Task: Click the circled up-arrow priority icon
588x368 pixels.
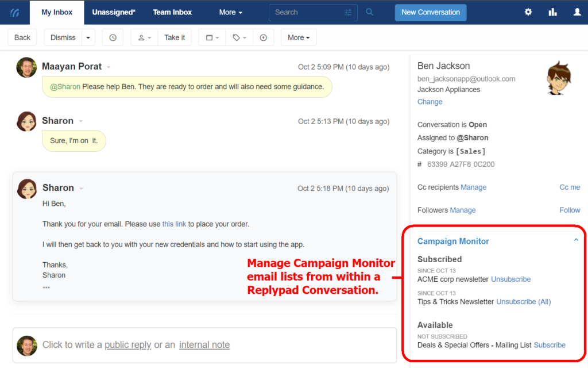Action: pyautogui.click(x=263, y=37)
